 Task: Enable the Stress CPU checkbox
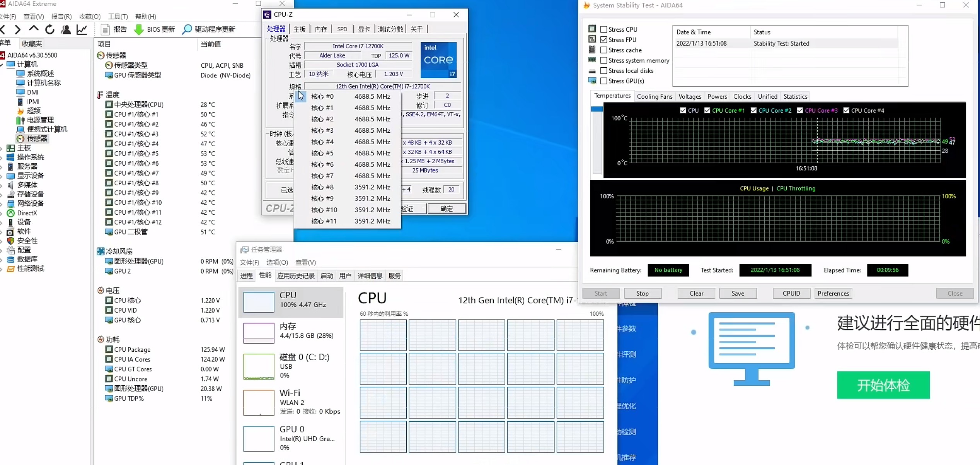click(603, 29)
